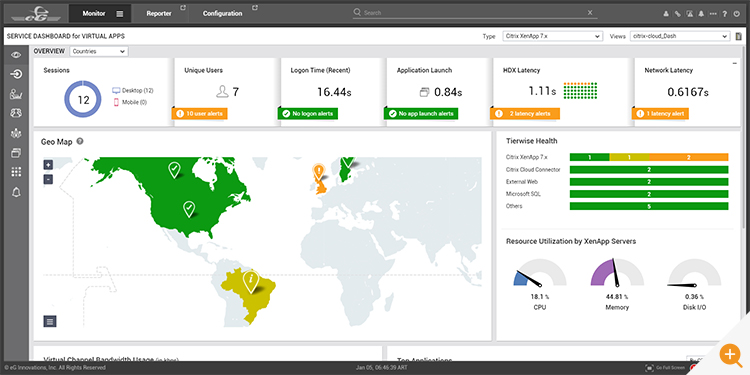750x375 pixels.
Task: Click the Brazil info map pin
Action: [x=250, y=281]
